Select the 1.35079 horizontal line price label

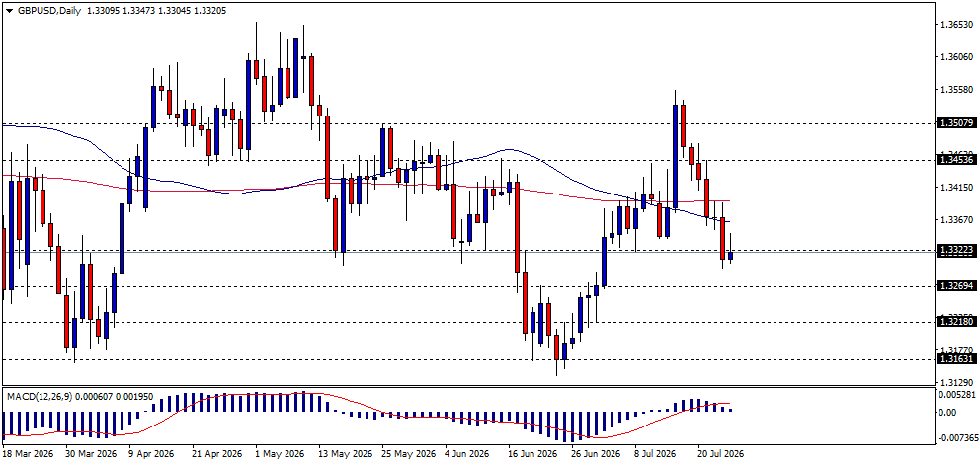point(957,123)
